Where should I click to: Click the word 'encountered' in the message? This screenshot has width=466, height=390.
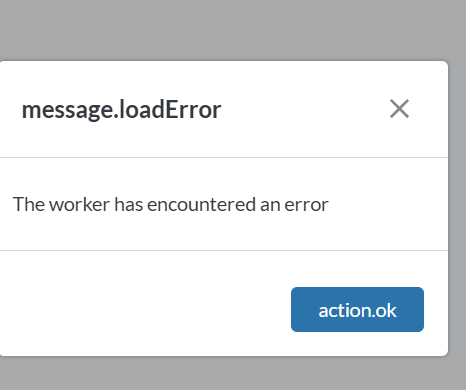201,204
